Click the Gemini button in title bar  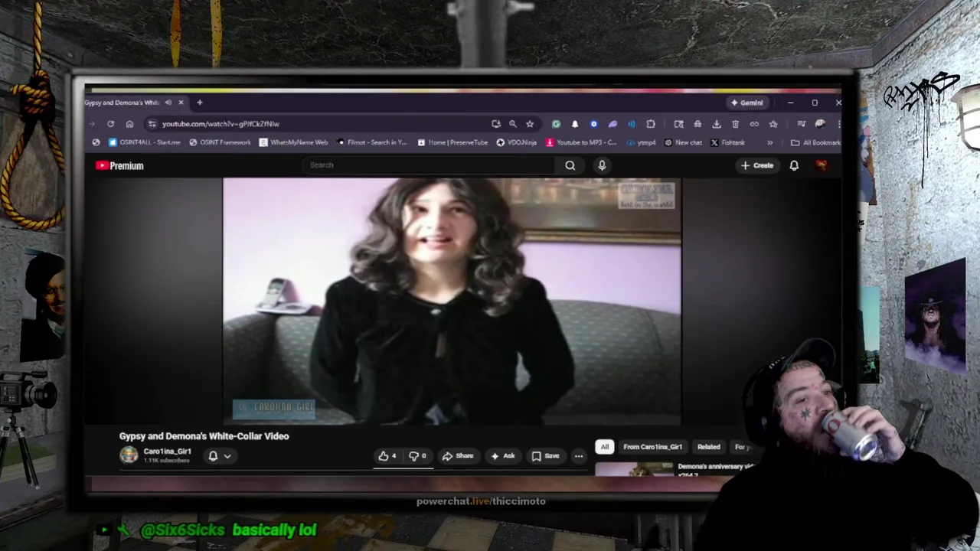[x=746, y=103]
